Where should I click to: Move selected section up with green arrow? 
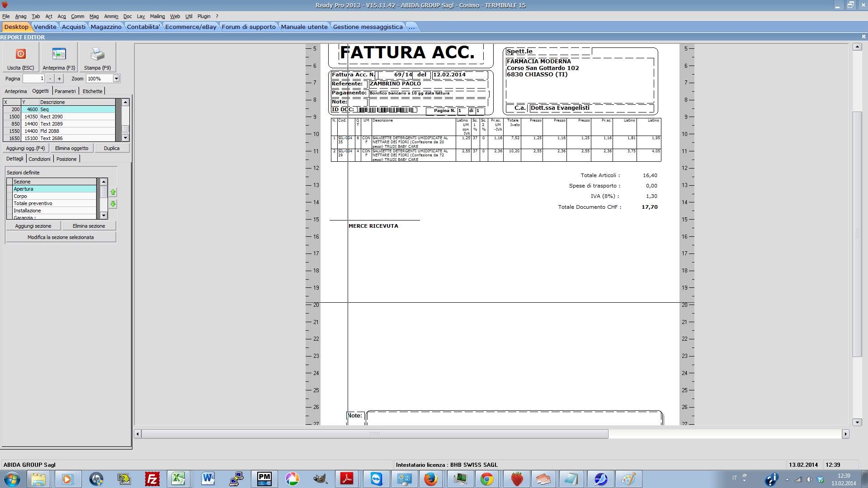point(113,192)
